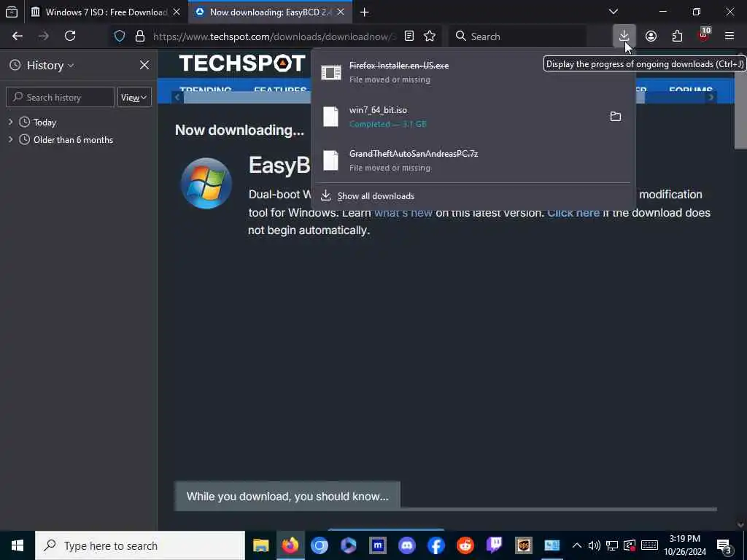Image resolution: width=747 pixels, height=560 pixels.
Task: Open notification center with 3 alerts
Action: [x=724, y=545]
